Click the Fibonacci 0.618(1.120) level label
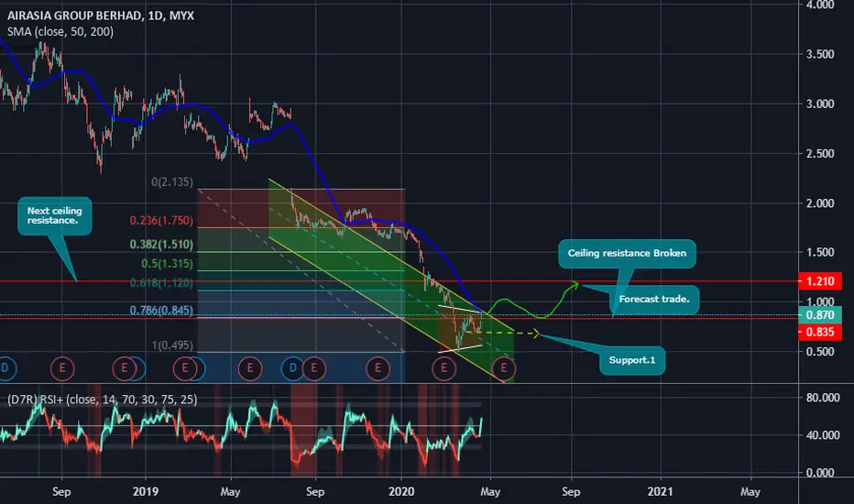 161,283
